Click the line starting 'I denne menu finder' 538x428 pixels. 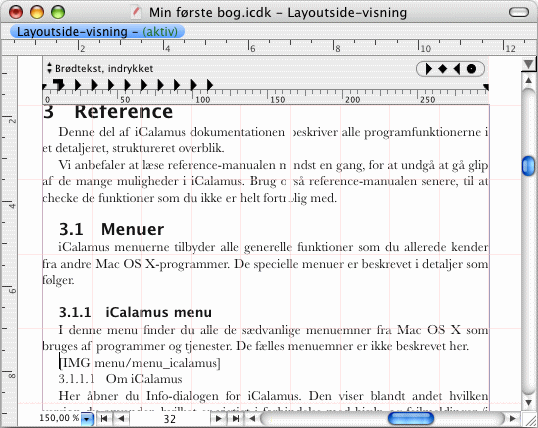273,330
